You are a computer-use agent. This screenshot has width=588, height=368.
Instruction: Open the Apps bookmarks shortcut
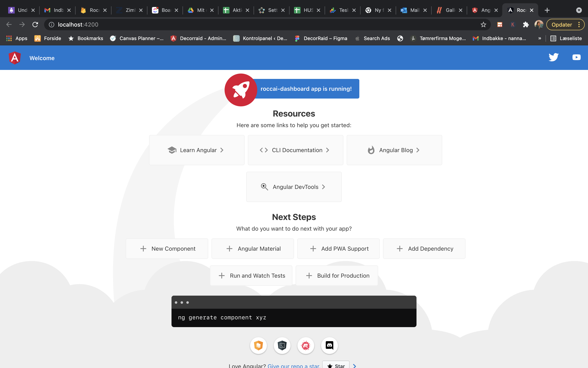point(17,38)
